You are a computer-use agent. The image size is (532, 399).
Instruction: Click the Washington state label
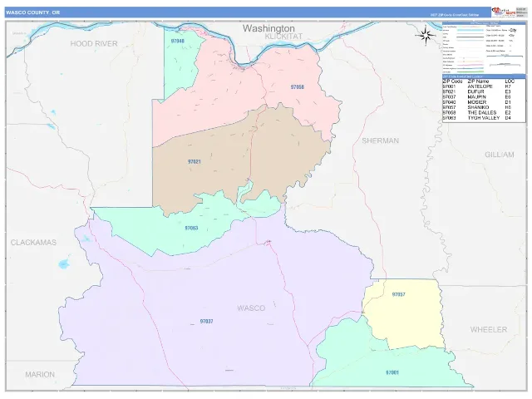click(268, 27)
